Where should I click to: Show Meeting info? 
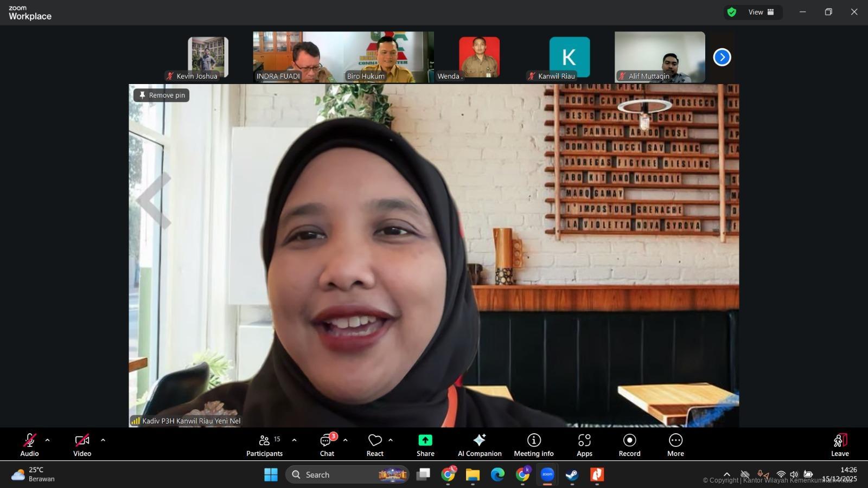tap(534, 445)
